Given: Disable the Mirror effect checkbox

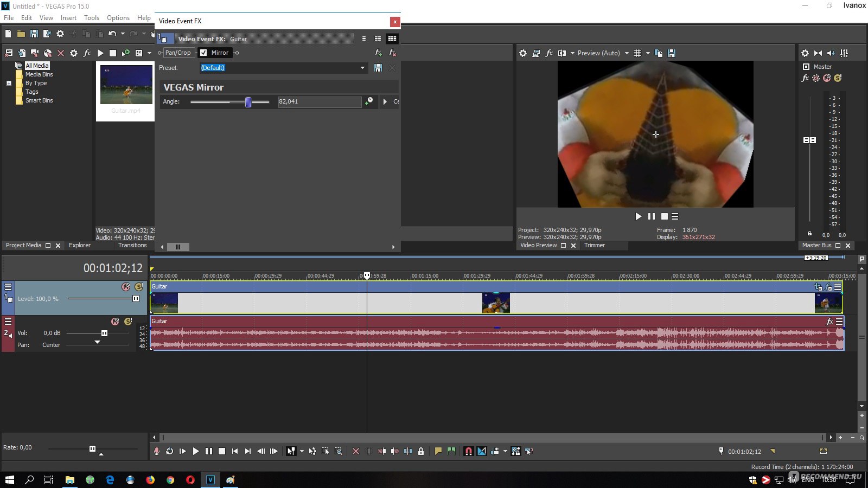Looking at the screenshot, I should 203,53.
